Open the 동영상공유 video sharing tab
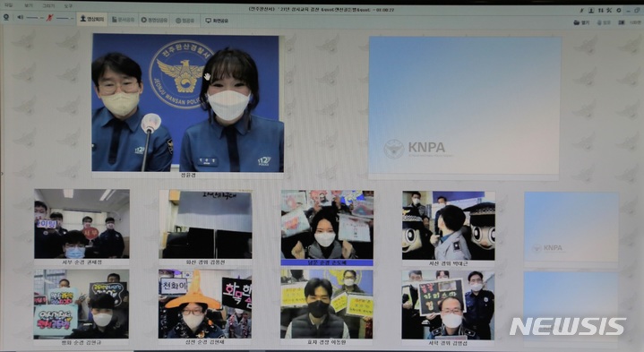 tap(154, 20)
